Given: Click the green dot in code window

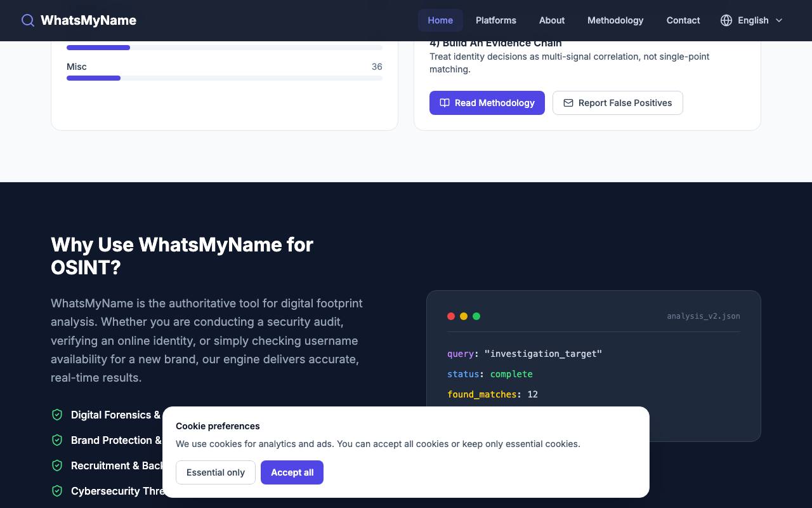Looking at the screenshot, I should [x=476, y=316].
